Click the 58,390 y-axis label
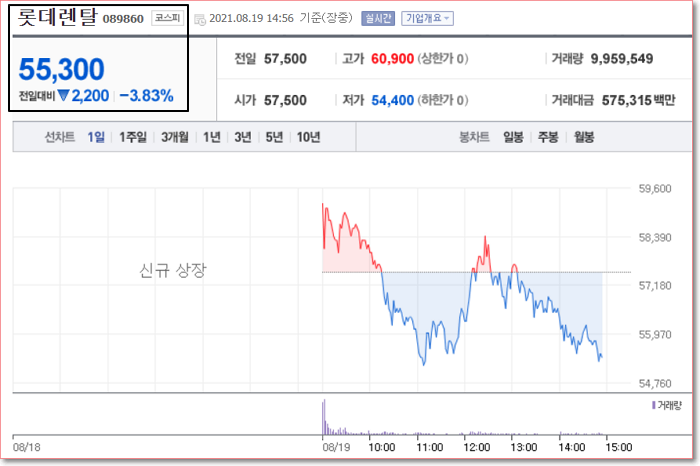 point(655,237)
